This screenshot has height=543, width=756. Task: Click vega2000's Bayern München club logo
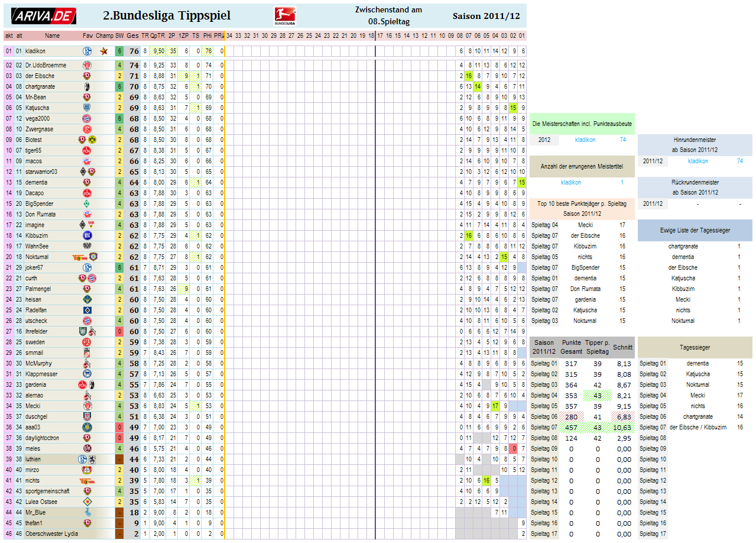click(x=87, y=119)
